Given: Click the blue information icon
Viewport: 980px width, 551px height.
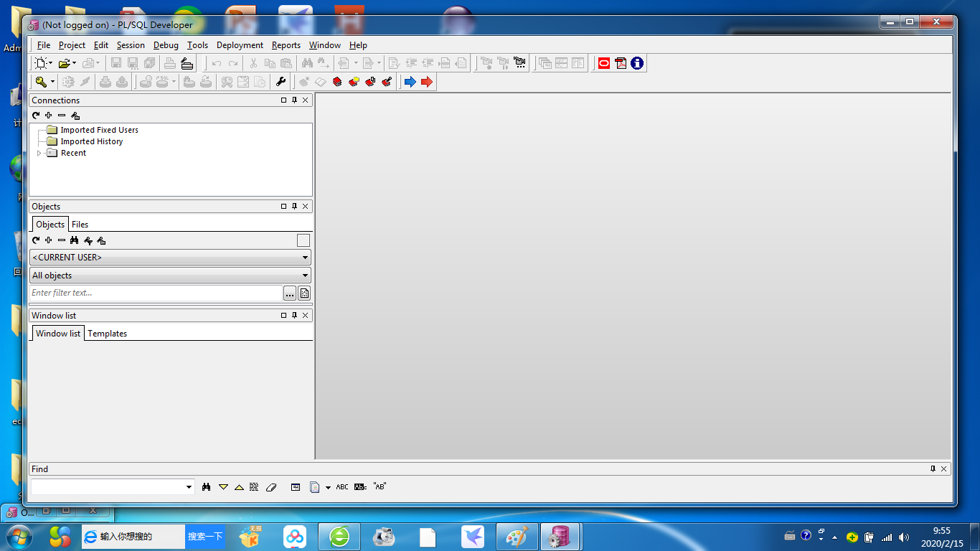Looking at the screenshot, I should coord(637,63).
